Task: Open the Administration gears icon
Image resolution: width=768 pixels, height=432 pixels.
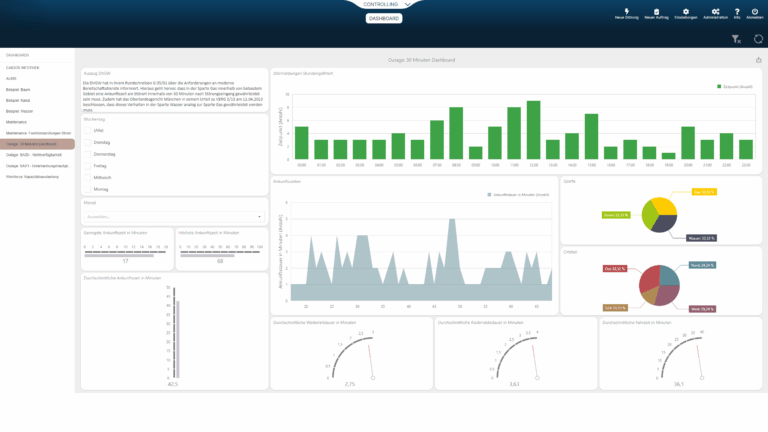Action: tap(716, 14)
